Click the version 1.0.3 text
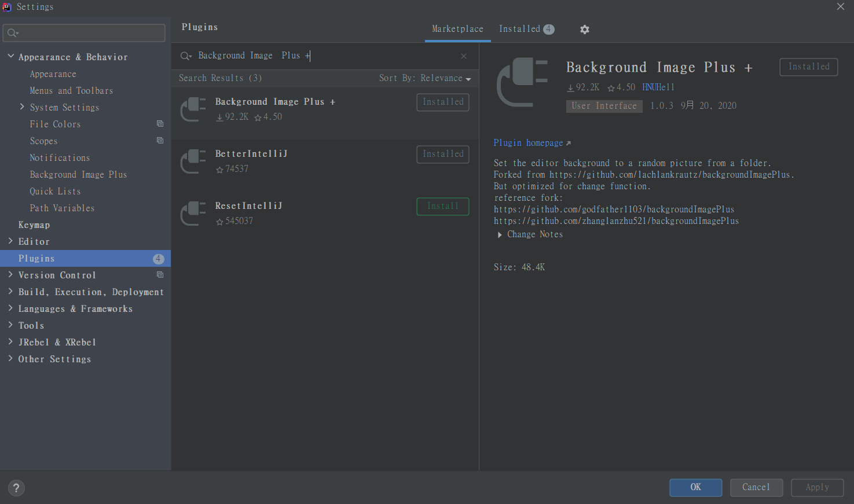Screen dimensions: 854x504 (662, 106)
